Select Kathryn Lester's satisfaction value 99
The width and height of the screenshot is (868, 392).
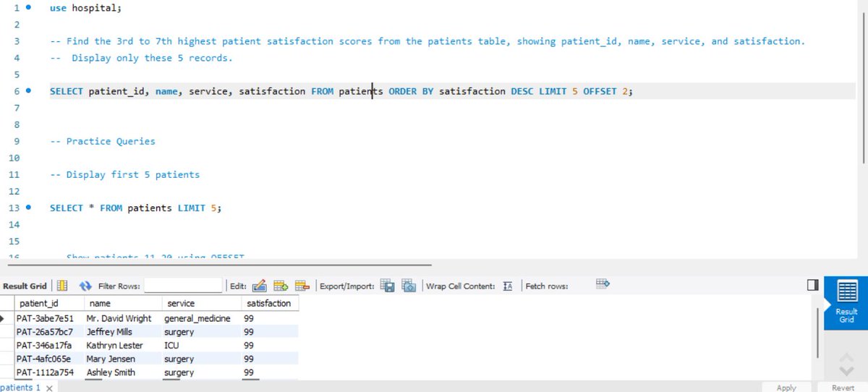coord(271,346)
